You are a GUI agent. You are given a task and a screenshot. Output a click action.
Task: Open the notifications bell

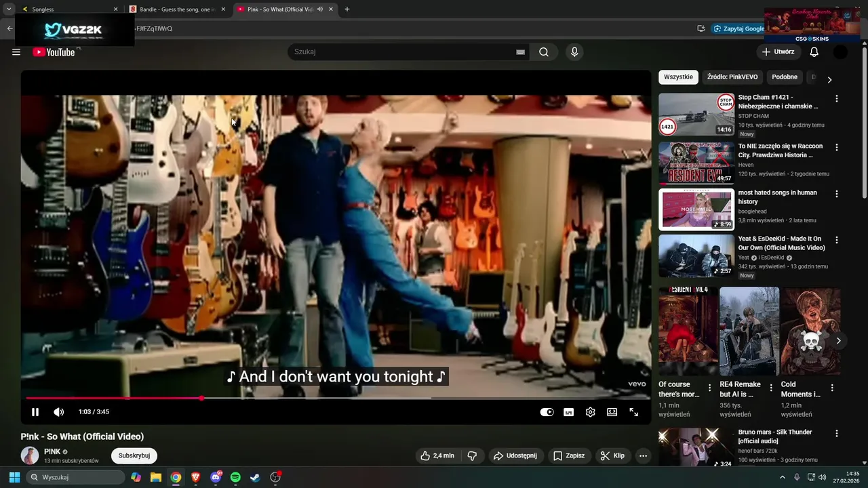814,52
